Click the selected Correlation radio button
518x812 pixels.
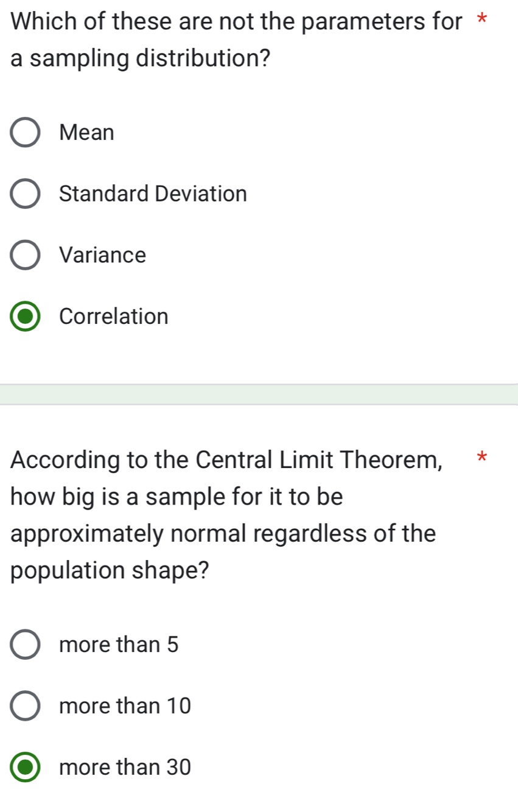point(26,317)
